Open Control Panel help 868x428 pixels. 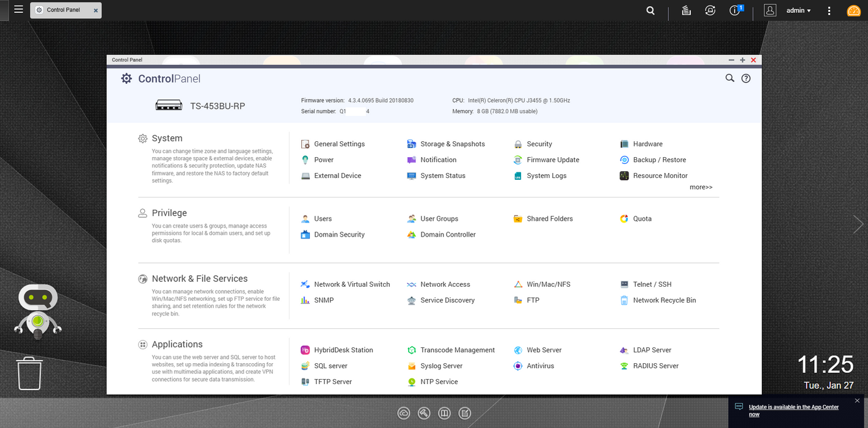click(746, 78)
